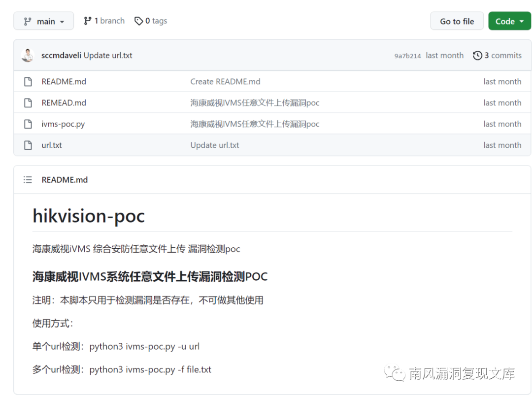
Task: Open the Create README.md commit message
Action: 225,82
